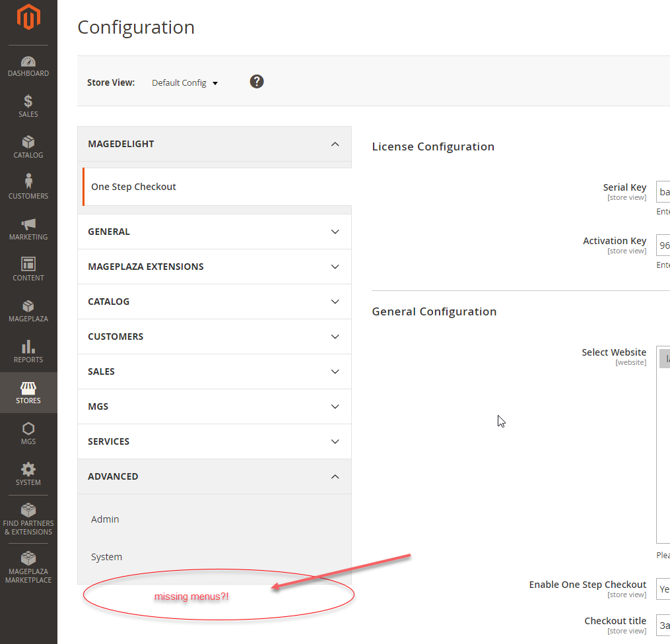Image resolution: width=670 pixels, height=644 pixels.
Task: Select the Sales icon in the sidebar
Action: pos(28,106)
